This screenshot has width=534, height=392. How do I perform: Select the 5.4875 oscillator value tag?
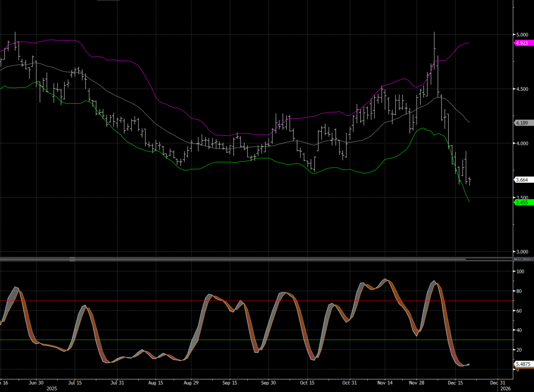pyautogui.click(x=523, y=364)
